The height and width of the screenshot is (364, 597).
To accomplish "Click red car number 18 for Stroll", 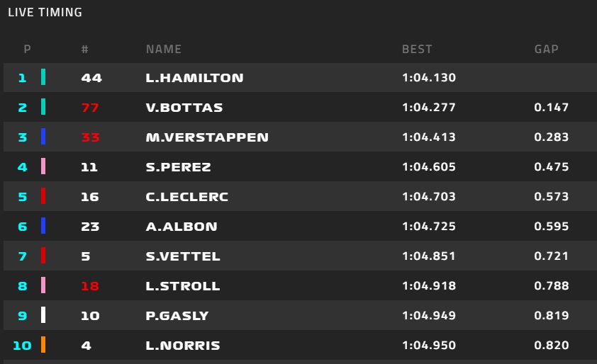I will pos(90,286).
